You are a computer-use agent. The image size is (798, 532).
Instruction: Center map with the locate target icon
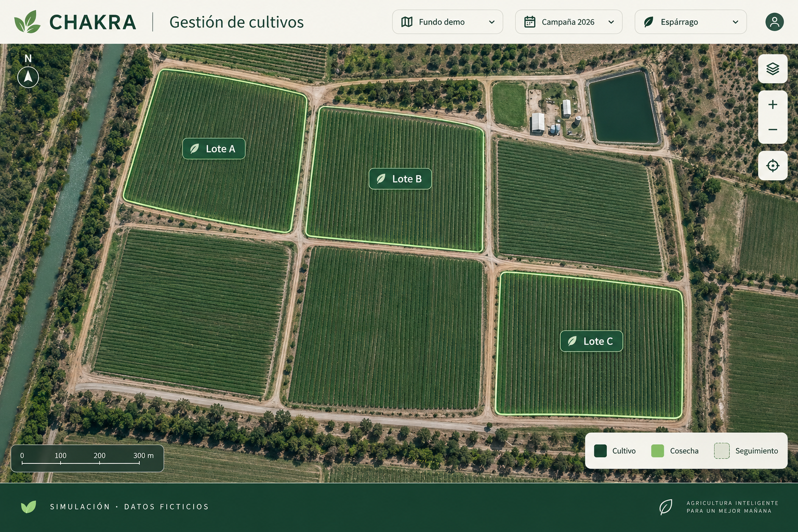[x=773, y=166]
